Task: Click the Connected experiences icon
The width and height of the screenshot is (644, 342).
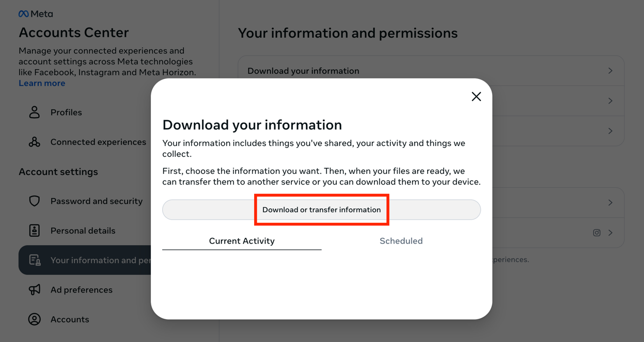Action: tap(35, 142)
